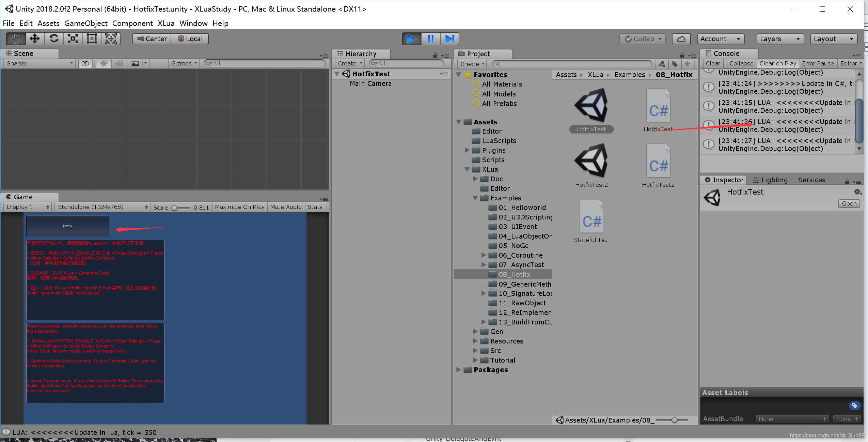Screen dimensions: 868x442
Task: Click the Play button
Action: pos(411,39)
